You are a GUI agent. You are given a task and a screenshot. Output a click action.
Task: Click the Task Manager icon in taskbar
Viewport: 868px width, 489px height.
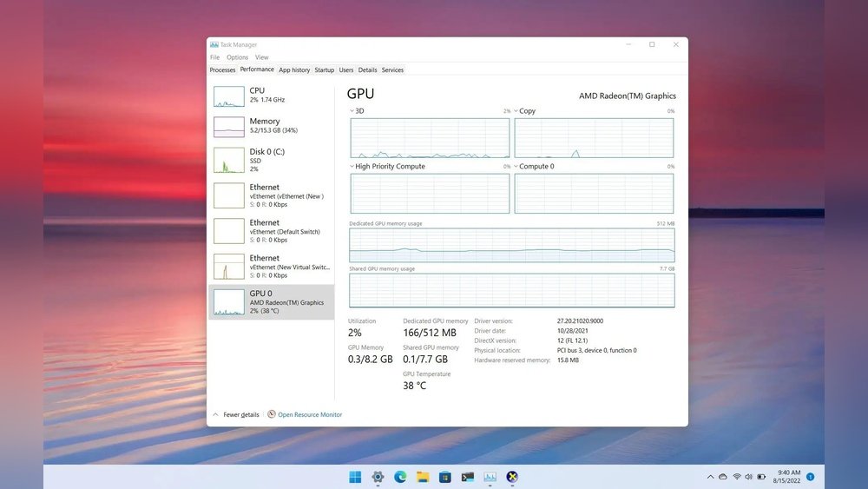tap(490, 477)
